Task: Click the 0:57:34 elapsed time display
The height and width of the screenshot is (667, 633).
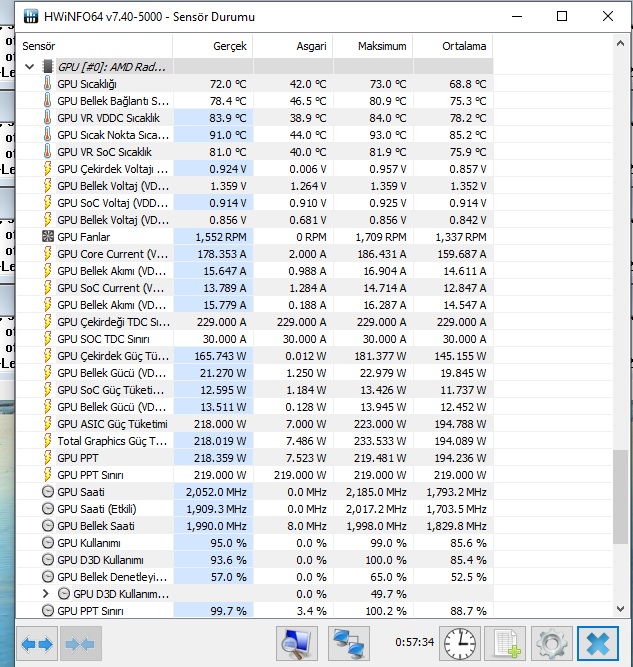Action: pos(414,642)
